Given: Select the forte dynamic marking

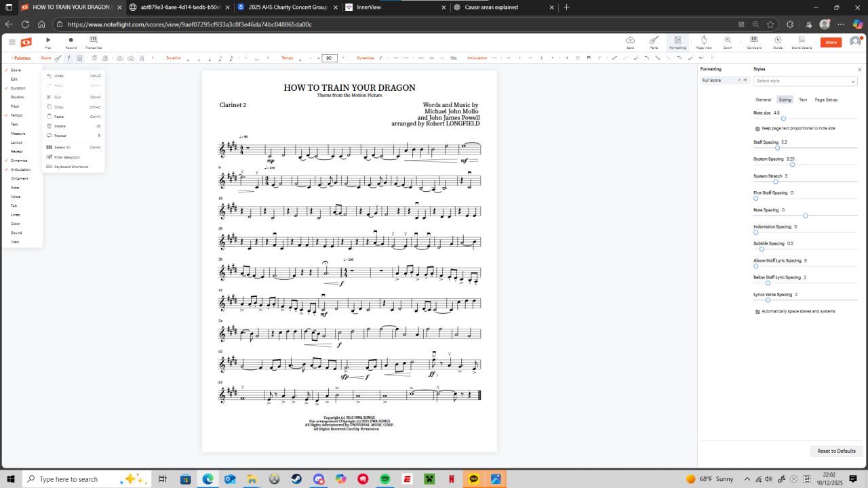Looking at the screenshot, I should click(x=380, y=58).
